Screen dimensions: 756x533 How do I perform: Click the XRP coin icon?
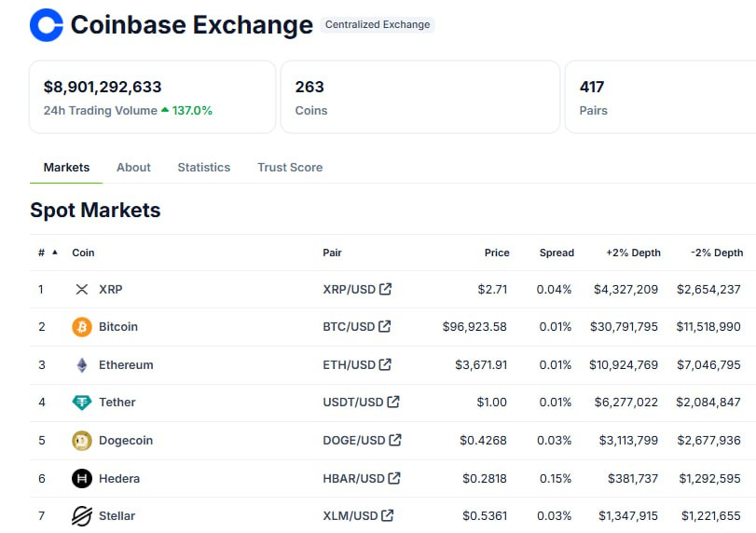point(82,289)
